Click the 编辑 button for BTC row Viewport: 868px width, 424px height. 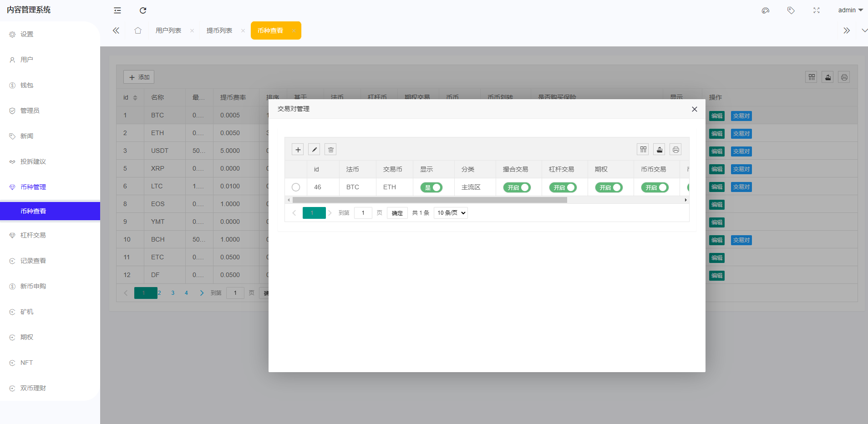coord(717,116)
